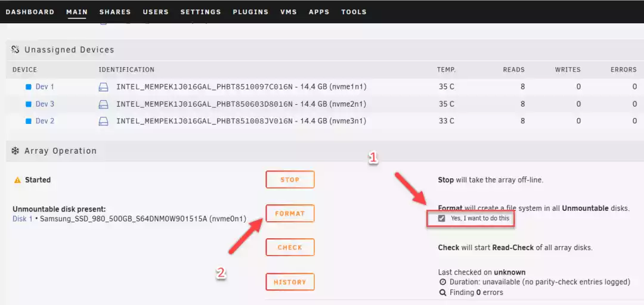Open the Dev 3 device link
This screenshot has height=305, width=644.
pos(45,104)
